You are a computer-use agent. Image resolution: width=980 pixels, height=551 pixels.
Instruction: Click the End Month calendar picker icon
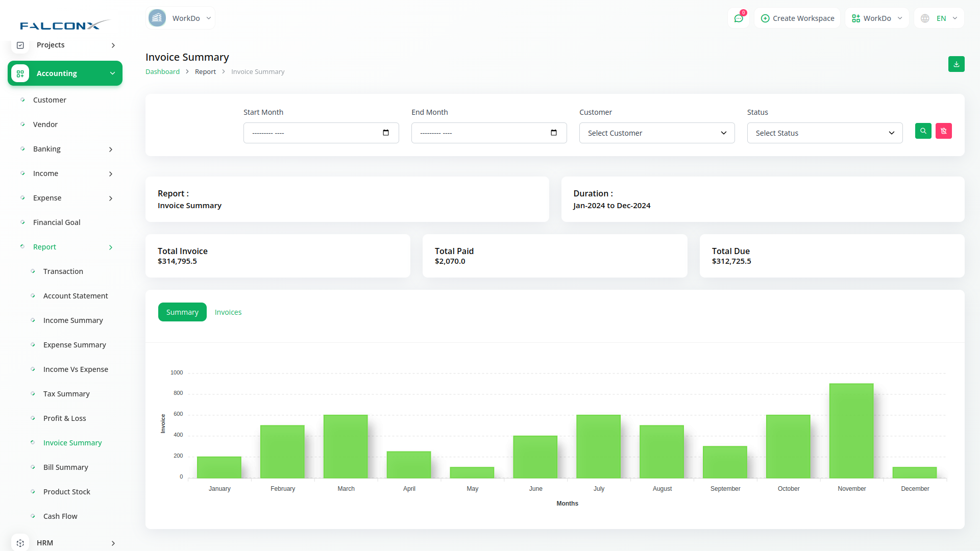[554, 133]
